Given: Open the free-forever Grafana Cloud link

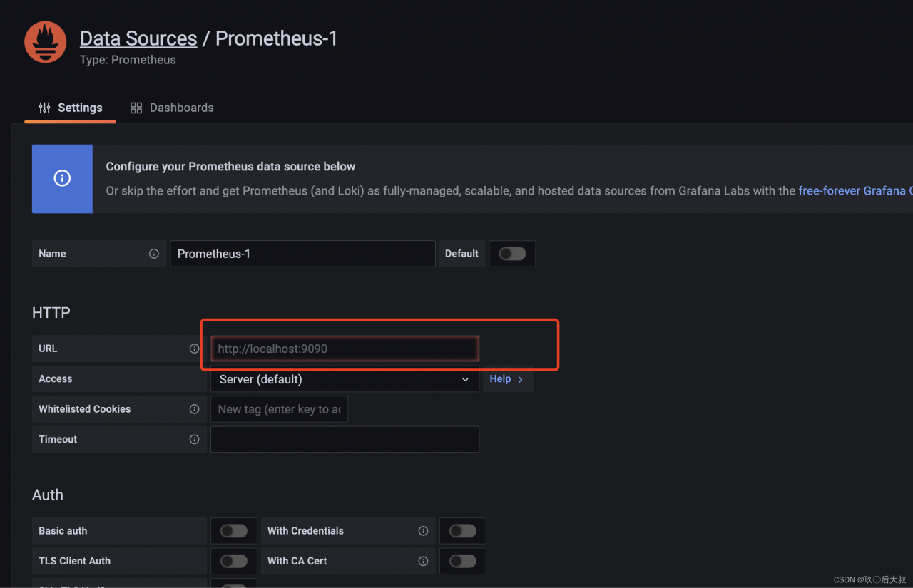Looking at the screenshot, I should (855, 191).
